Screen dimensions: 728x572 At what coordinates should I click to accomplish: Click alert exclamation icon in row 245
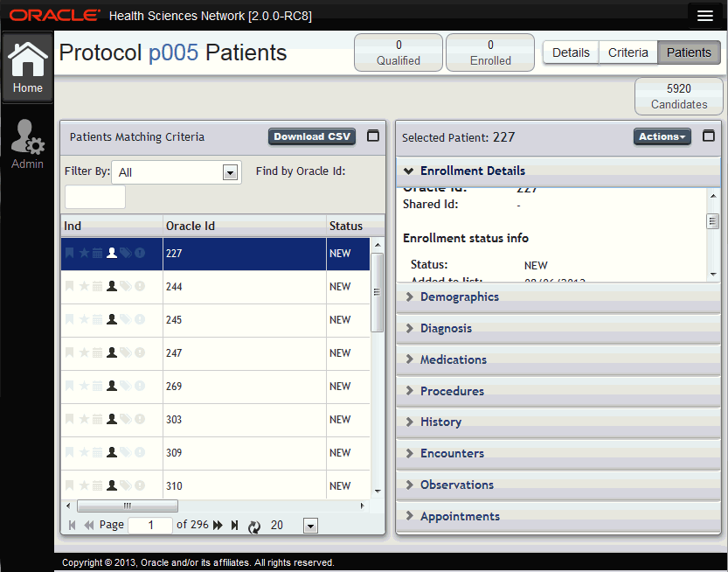coord(140,320)
